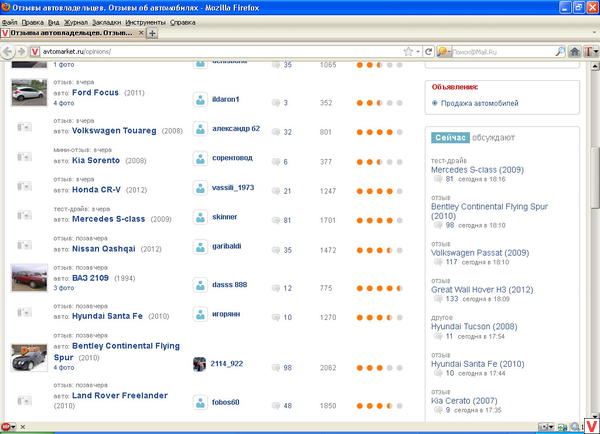Click rating dots for Bentley Continental row

coord(379,368)
